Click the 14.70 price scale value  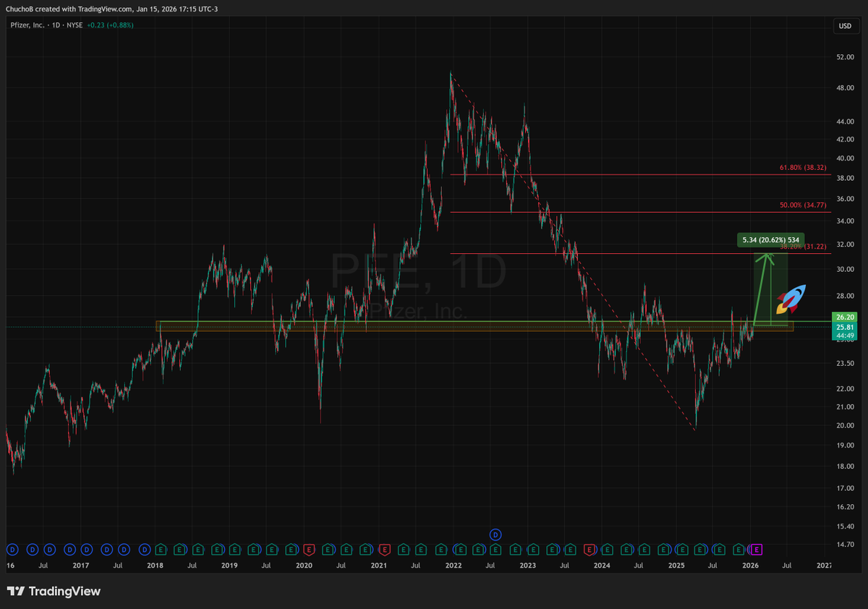point(845,544)
